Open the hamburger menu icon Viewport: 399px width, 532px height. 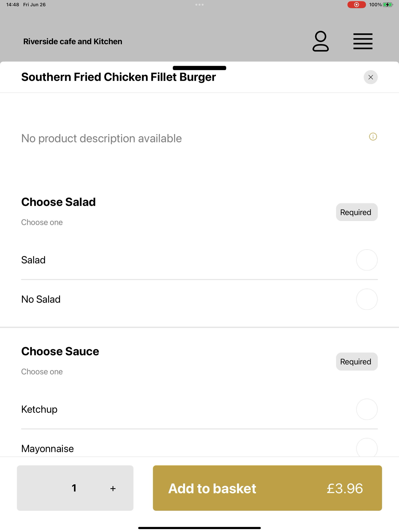(363, 41)
